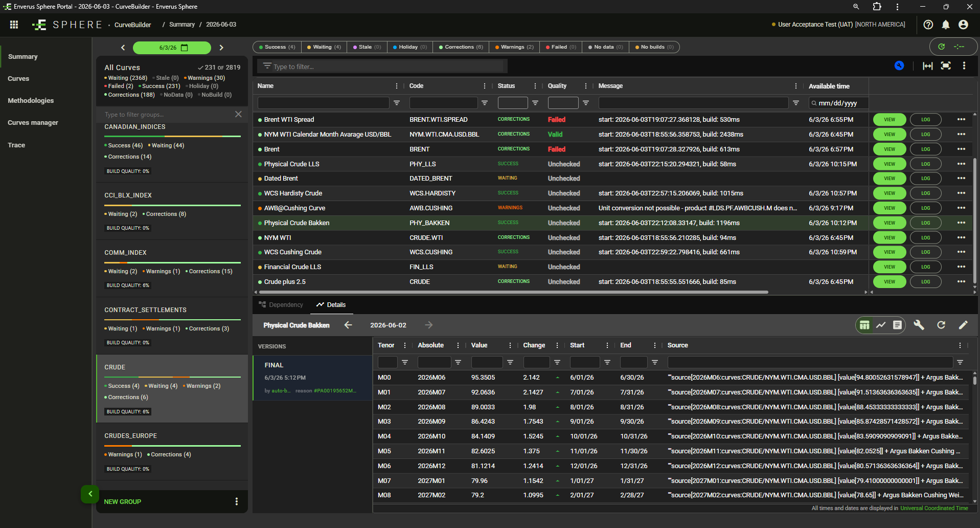Click VIEW for the NYM WTI row
The image size is (980, 528).
[x=890, y=238]
